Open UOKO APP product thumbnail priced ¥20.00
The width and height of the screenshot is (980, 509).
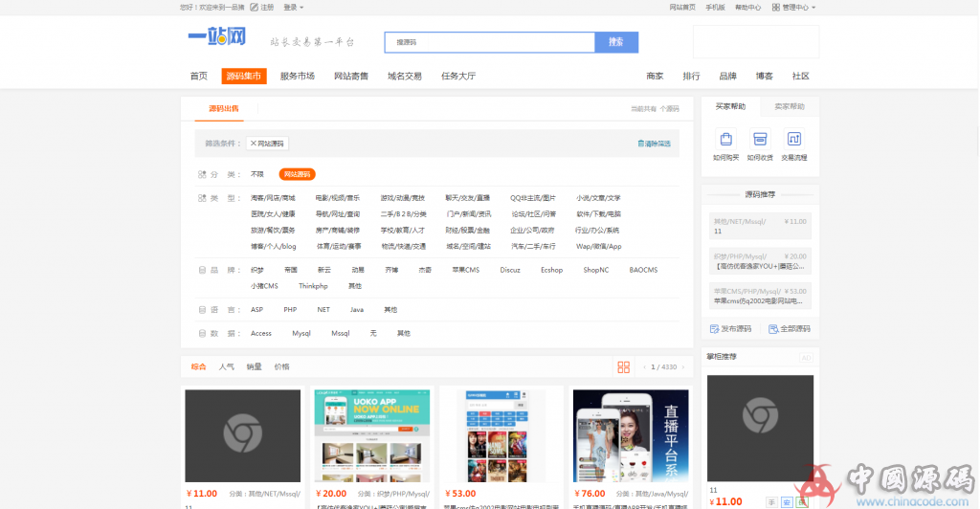372,436
